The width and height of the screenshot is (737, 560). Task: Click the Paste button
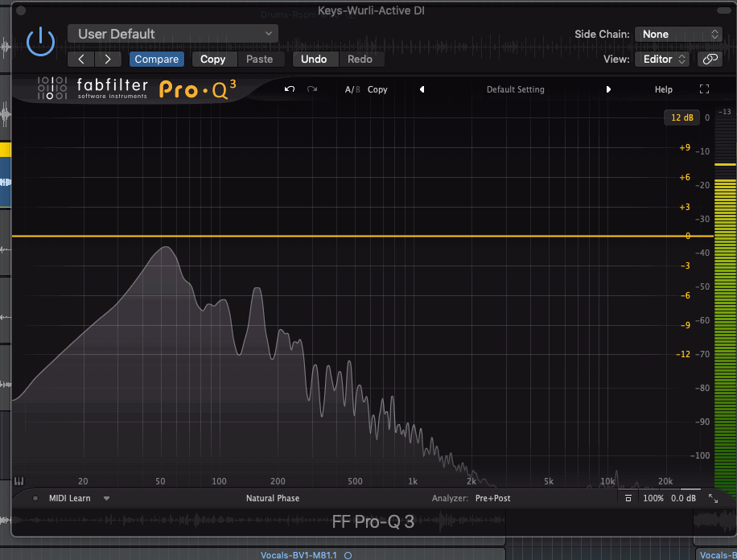pos(259,60)
